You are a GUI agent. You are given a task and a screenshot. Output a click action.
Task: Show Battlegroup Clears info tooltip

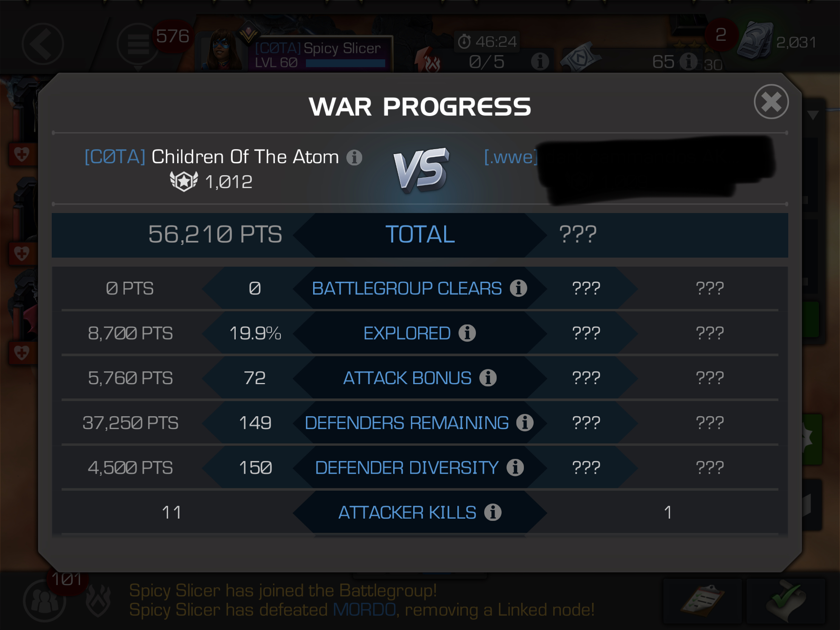pos(518,288)
